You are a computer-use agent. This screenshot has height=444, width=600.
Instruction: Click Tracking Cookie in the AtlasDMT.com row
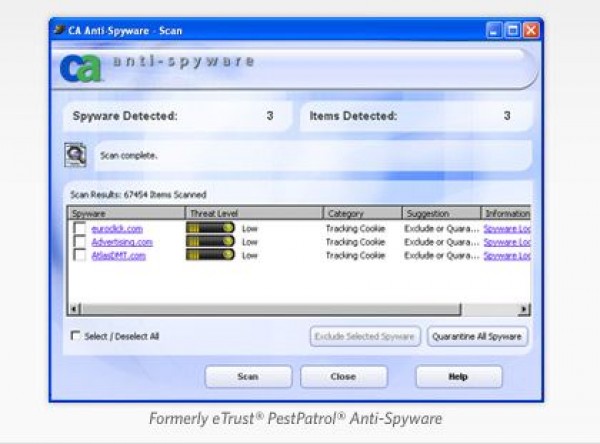355,255
